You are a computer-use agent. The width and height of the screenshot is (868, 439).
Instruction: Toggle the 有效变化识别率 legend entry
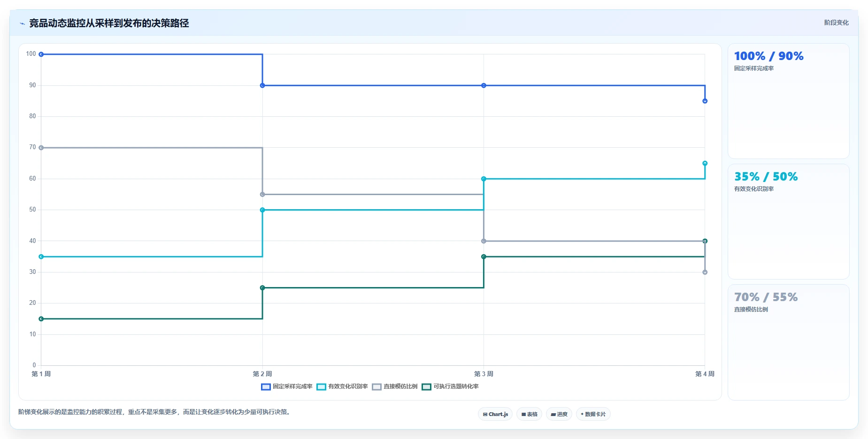tap(342, 386)
